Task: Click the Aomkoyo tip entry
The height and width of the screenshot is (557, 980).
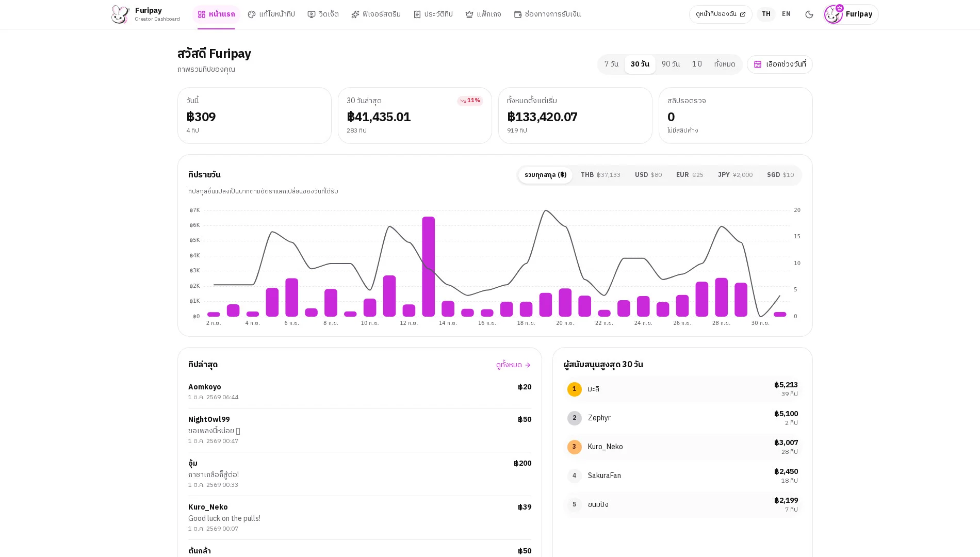Action: (360, 392)
